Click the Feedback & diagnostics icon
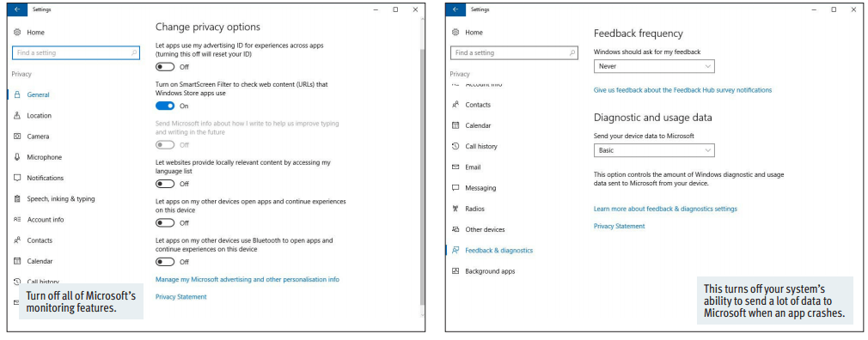868x340 pixels. [455, 251]
